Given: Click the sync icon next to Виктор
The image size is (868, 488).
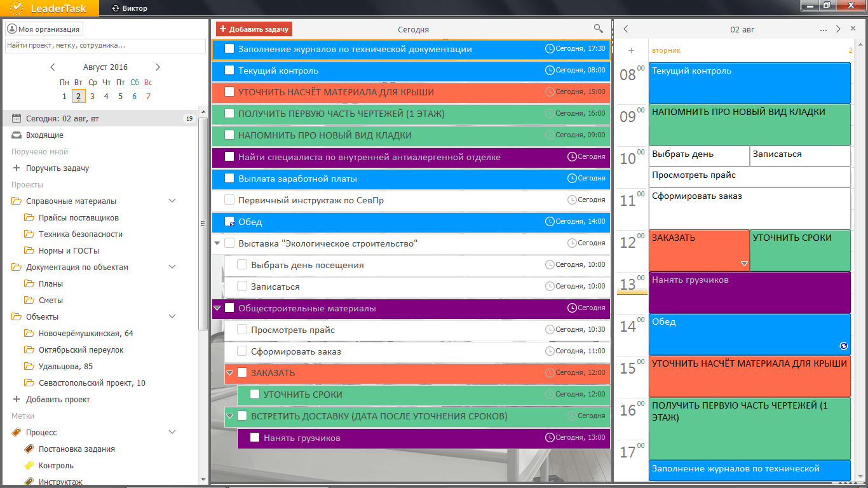Looking at the screenshot, I should pos(115,8).
